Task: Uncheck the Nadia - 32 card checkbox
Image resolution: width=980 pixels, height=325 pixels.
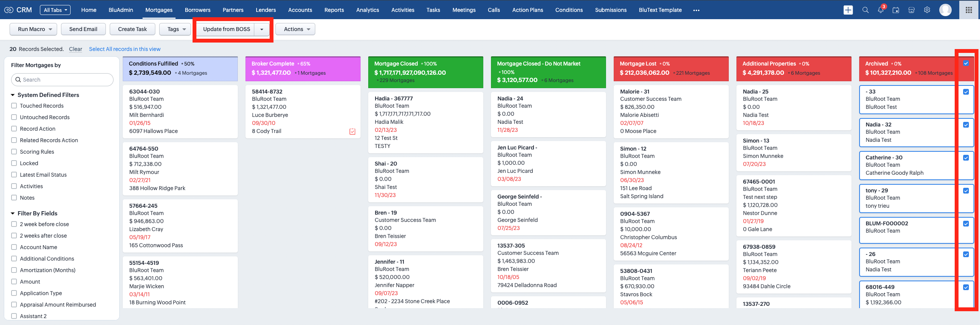Action: coord(966,125)
